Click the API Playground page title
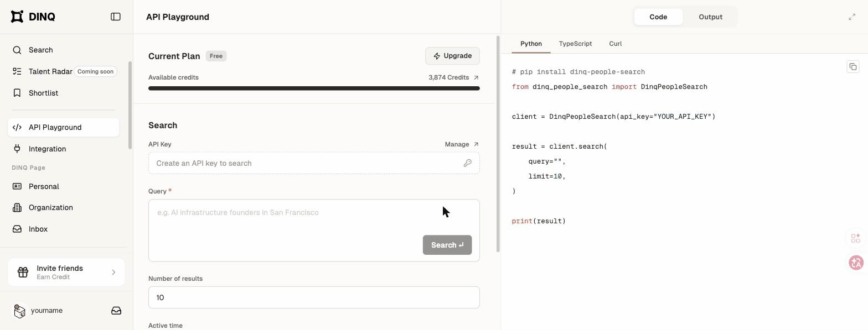 click(x=178, y=17)
